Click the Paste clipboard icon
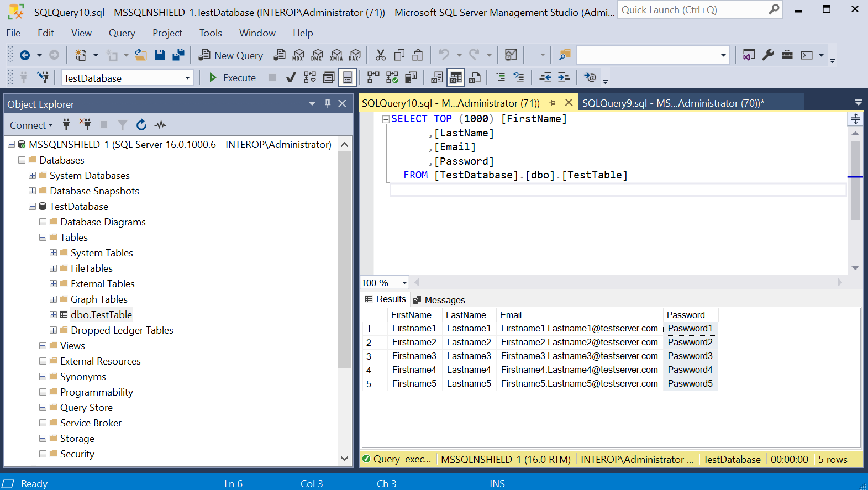Image resolution: width=868 pixels, height=490 pixels. [x=418, y=55]
